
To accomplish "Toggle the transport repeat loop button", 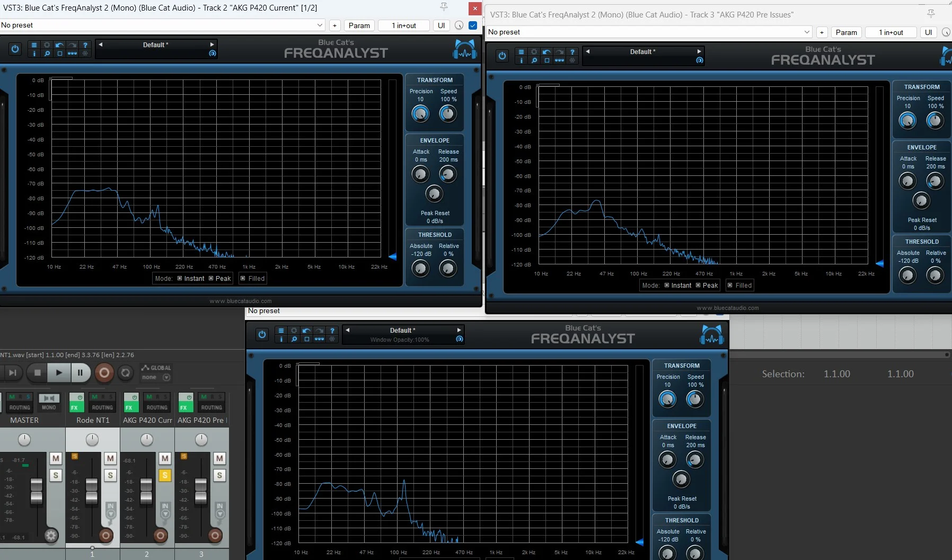I will (125, 373).
